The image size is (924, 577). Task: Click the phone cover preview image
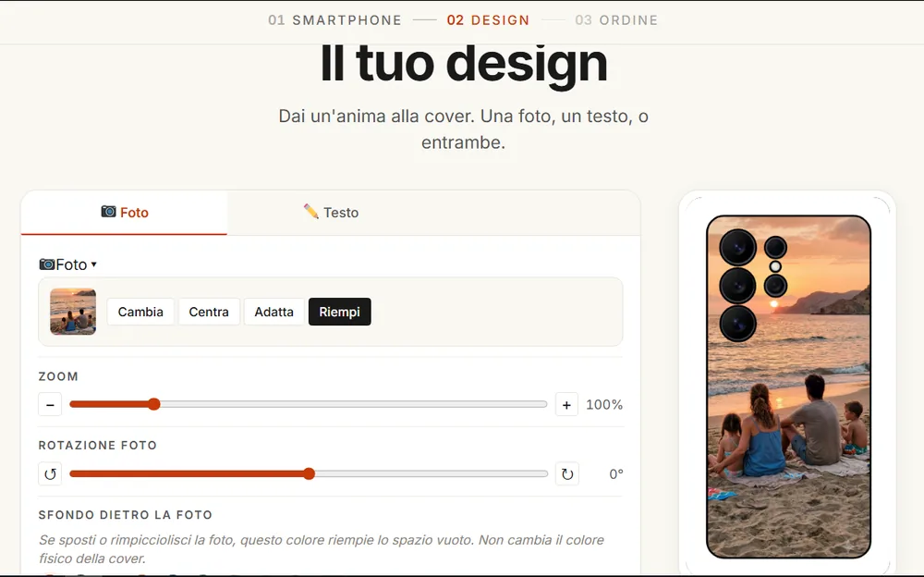click(x=788, y=387)
